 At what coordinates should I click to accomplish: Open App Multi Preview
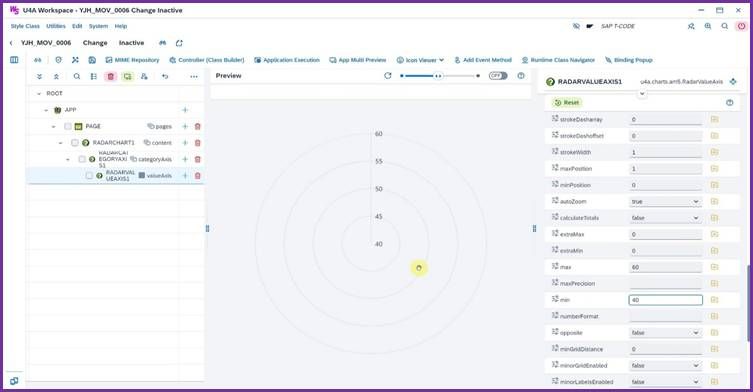(x=358, y=60)
